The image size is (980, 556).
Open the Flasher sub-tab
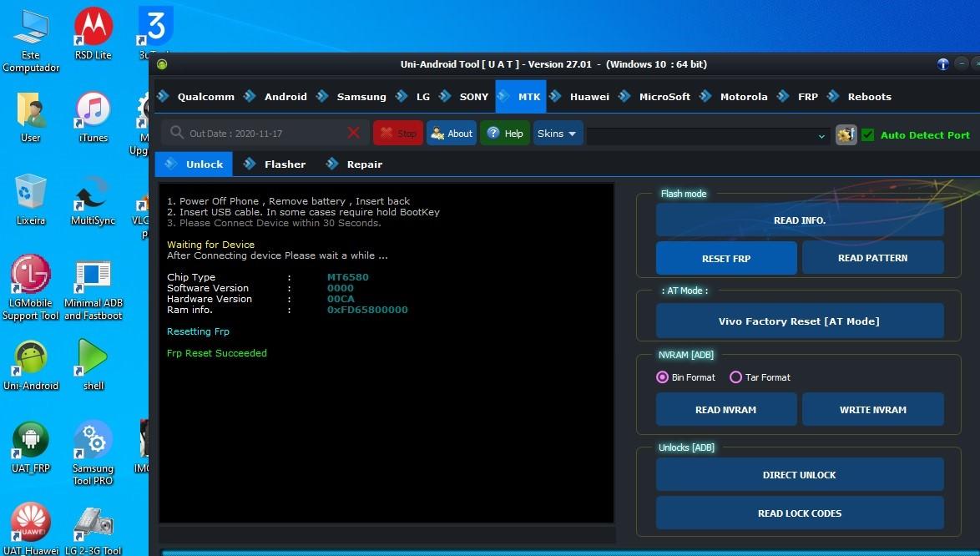(x=275, y=164)
